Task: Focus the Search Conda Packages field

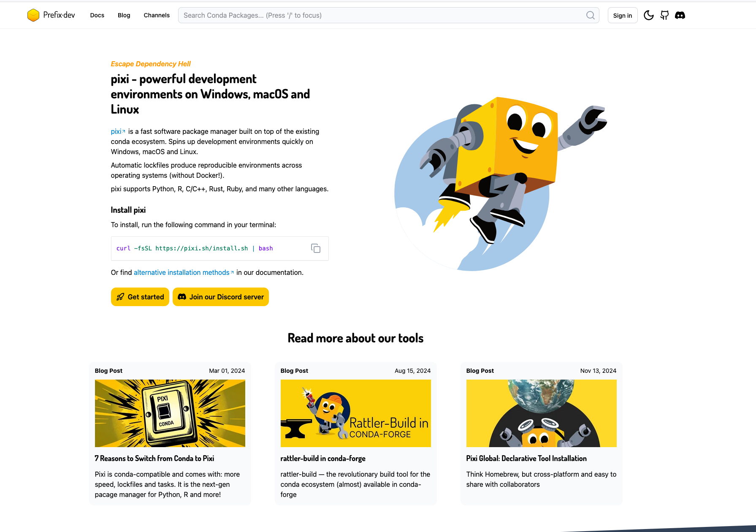Action: pyautogui.click(x=388, y=15)
